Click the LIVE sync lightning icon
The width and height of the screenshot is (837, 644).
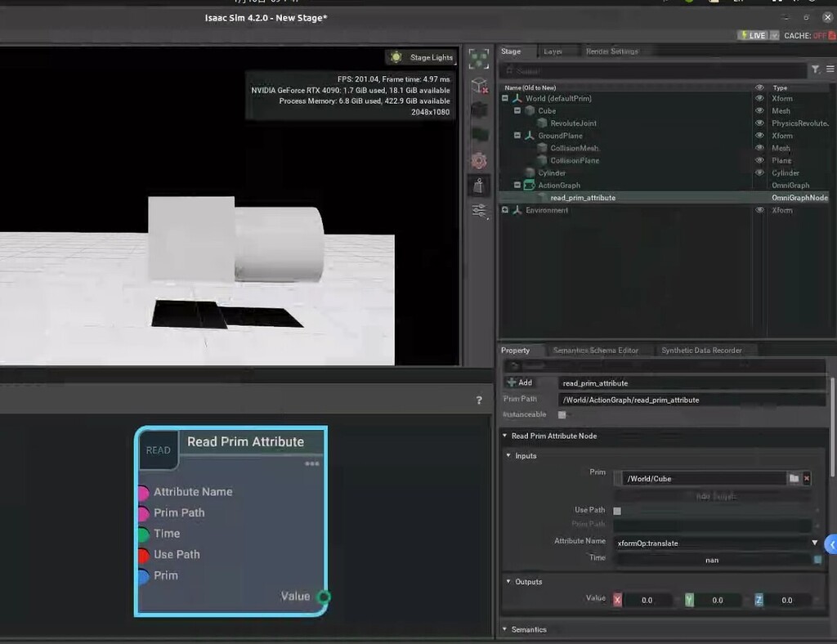(745, 35)
